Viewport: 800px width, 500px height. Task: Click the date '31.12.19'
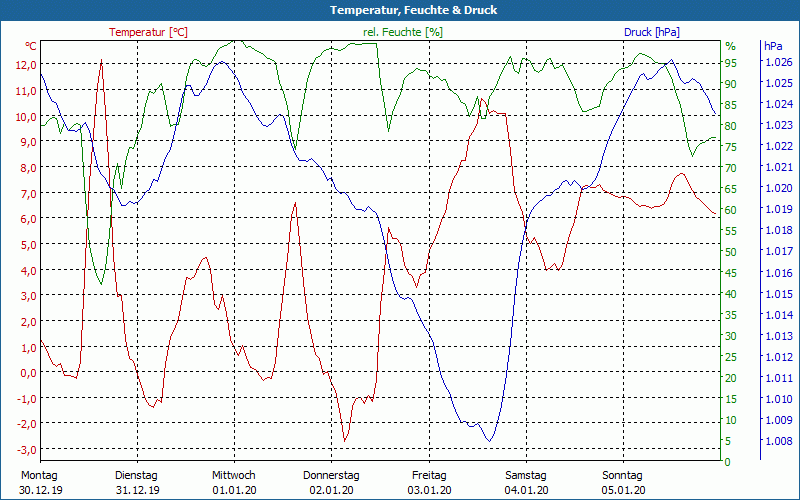(x=138, y=490)
